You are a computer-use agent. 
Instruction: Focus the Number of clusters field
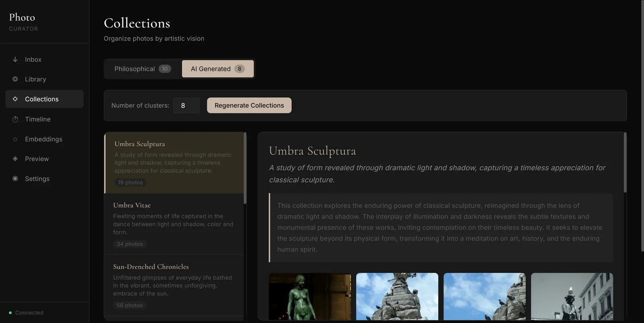[186, 106]
